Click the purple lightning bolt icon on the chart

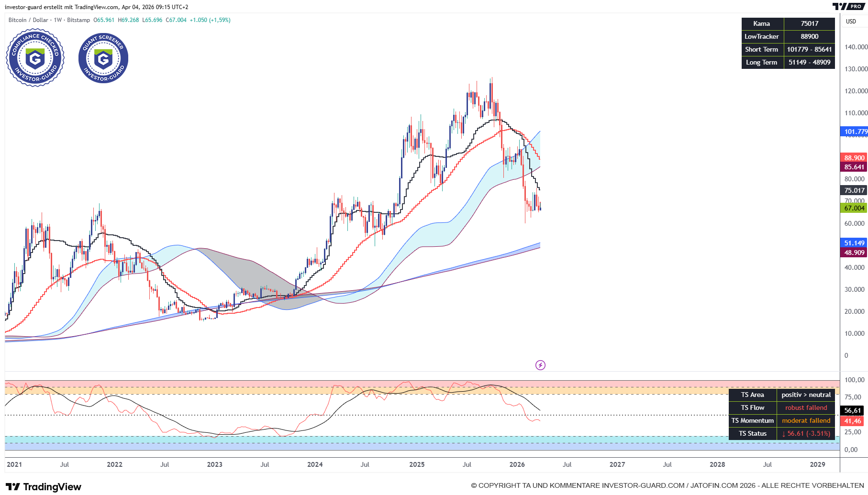(540, 365)
